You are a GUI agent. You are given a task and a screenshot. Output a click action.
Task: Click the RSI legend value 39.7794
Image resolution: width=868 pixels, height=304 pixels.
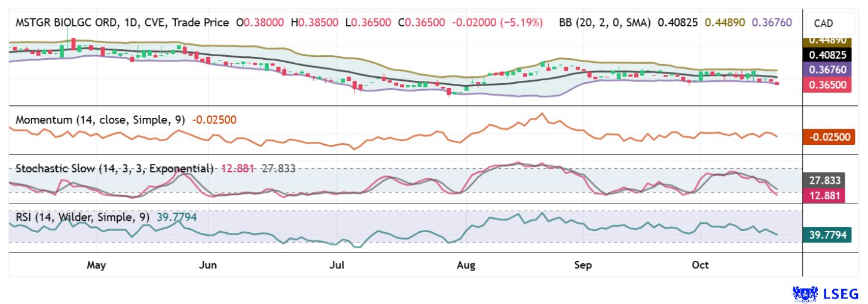pyautogui.click(x=176, y=217)
